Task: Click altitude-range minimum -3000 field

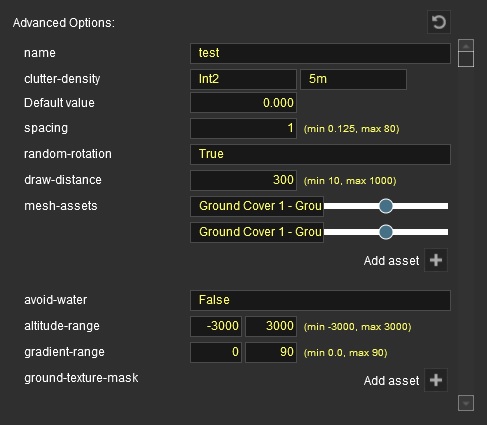Action: 216,326
